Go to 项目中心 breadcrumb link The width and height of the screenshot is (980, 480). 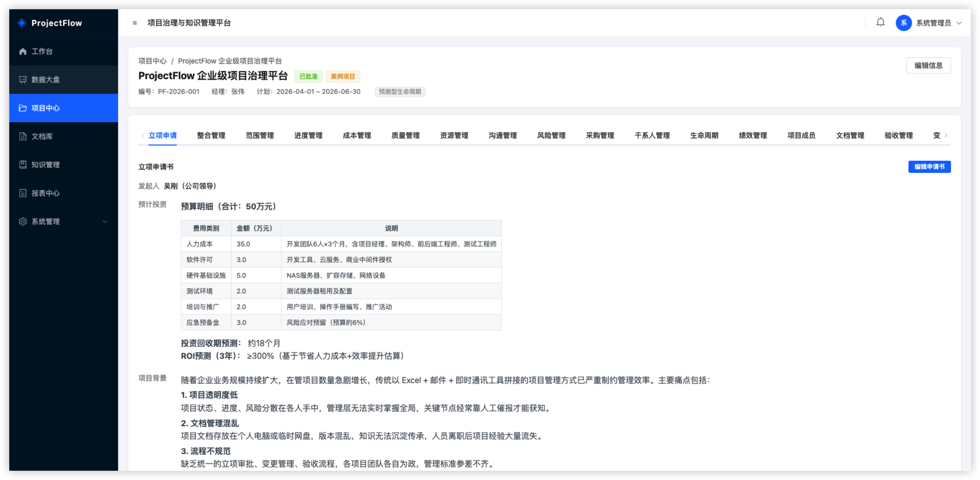point(152,61)
